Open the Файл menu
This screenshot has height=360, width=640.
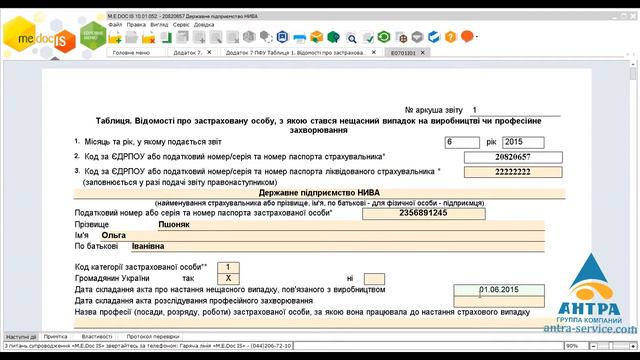115,25
